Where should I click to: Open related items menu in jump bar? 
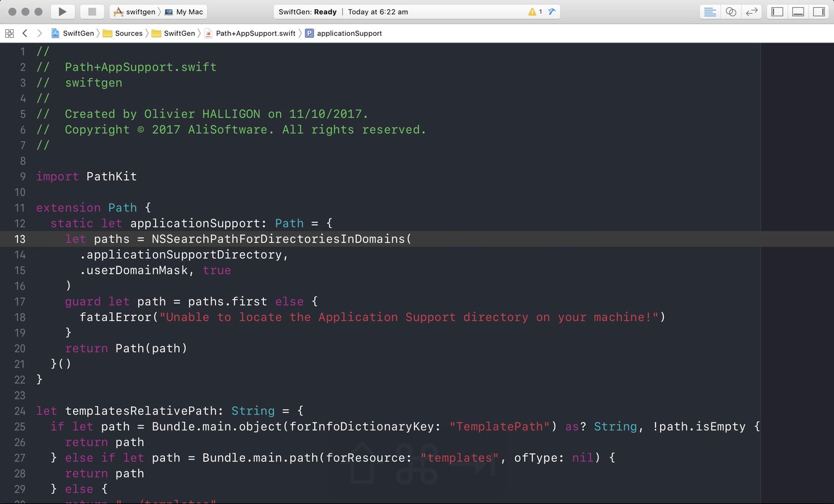pos(9,33)
